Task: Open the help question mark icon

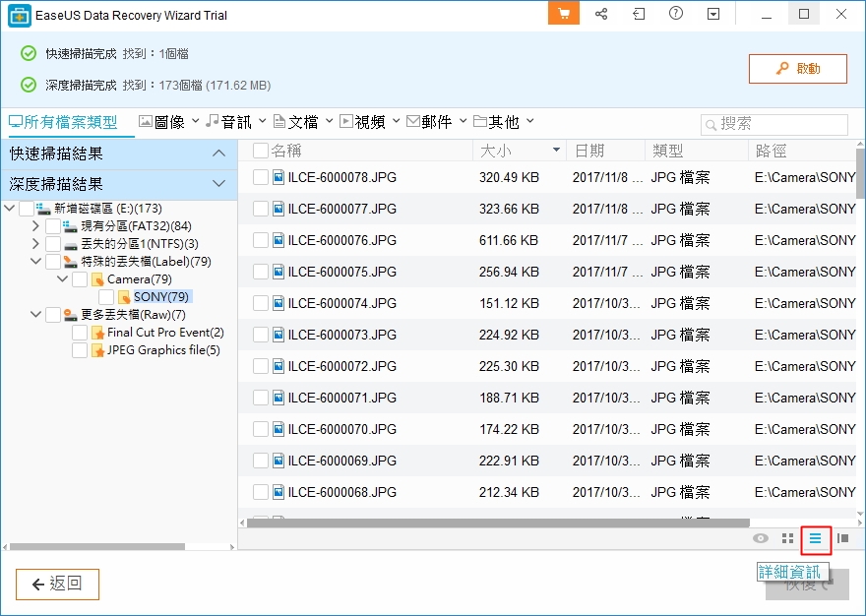Action: coord(676,13)
